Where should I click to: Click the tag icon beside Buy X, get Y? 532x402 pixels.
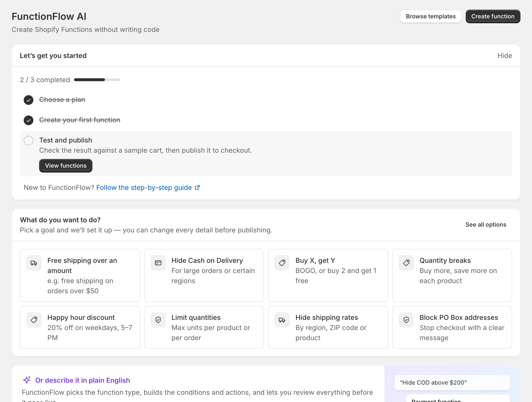click(x=282, y=263)
